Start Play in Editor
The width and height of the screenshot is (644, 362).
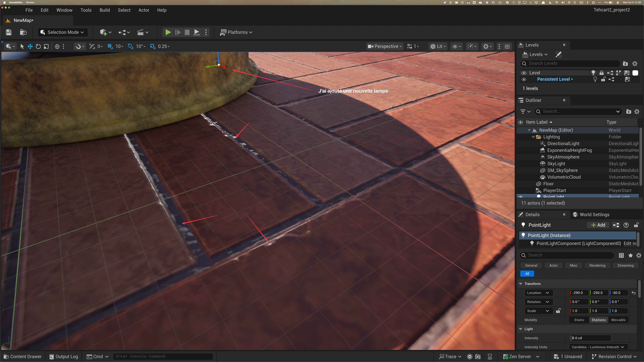[x=168, y=32]
